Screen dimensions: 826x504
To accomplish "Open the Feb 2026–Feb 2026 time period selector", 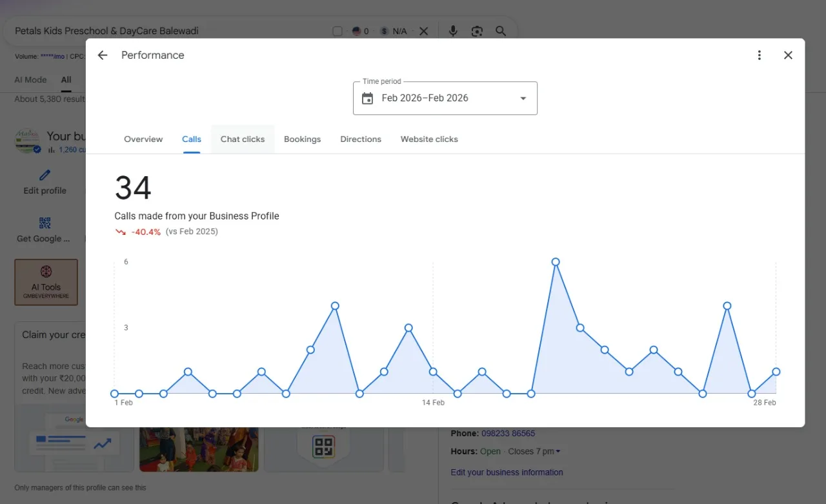I will (445, 98).
